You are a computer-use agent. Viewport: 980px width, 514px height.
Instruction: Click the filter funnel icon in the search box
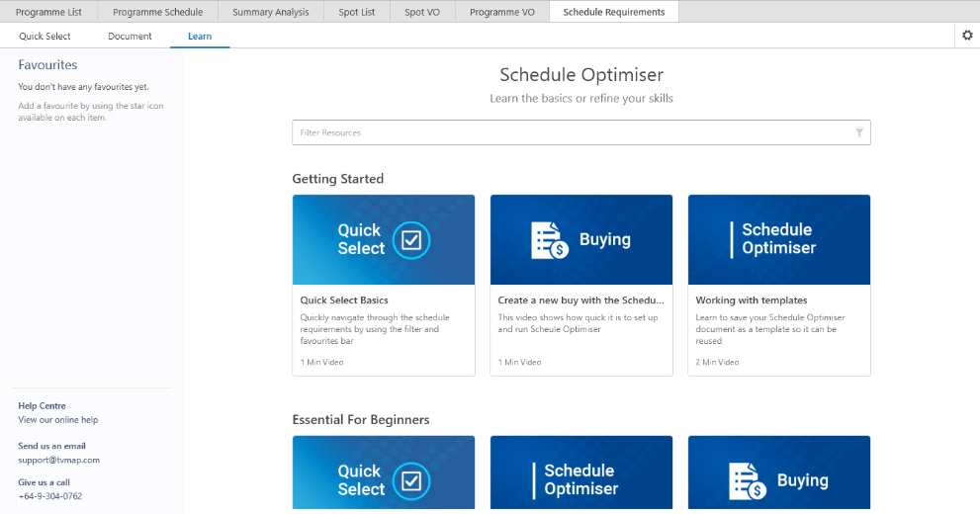[859, 132]
